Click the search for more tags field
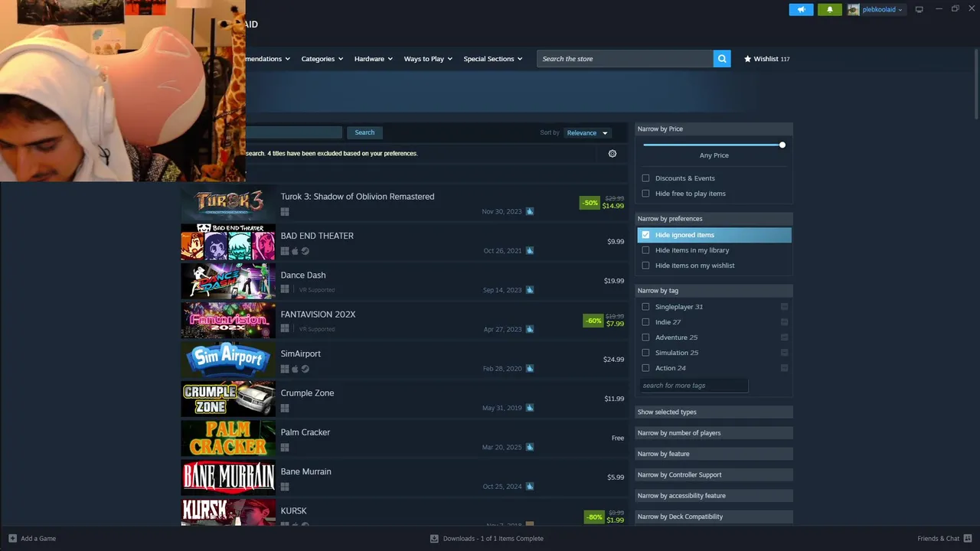Image resolution: width=980 pixels, height=551 pixels. click(x=694, y=386)
